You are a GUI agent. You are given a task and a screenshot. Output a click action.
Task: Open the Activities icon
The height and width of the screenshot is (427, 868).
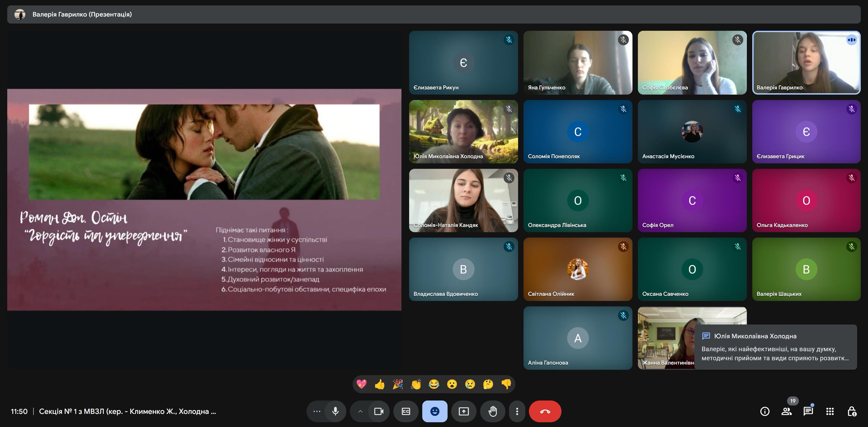coord(830,411)
